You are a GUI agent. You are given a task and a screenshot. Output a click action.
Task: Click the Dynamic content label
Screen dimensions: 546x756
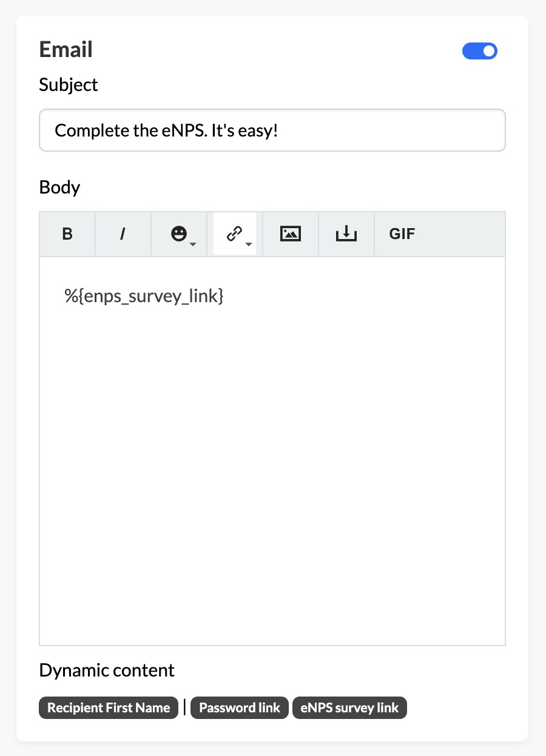[x=107, y=670]
